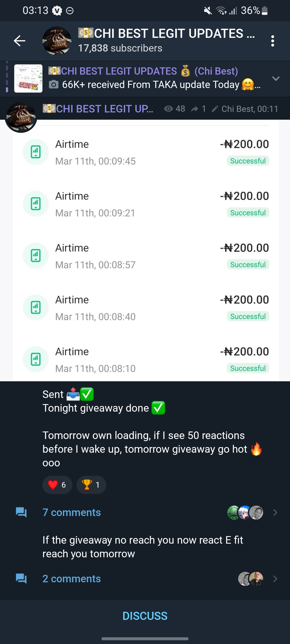Tap the forward share arrow icon
290x644 pixels.
(195, 109)
